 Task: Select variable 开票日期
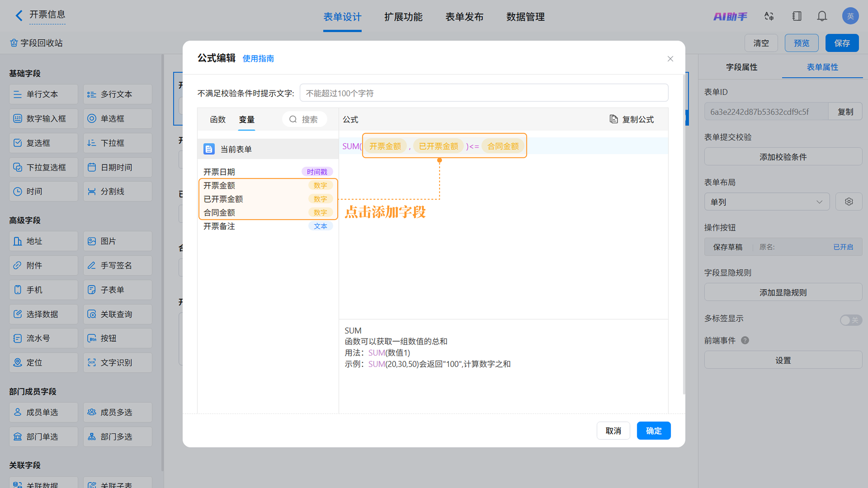(x=268, y=172)
